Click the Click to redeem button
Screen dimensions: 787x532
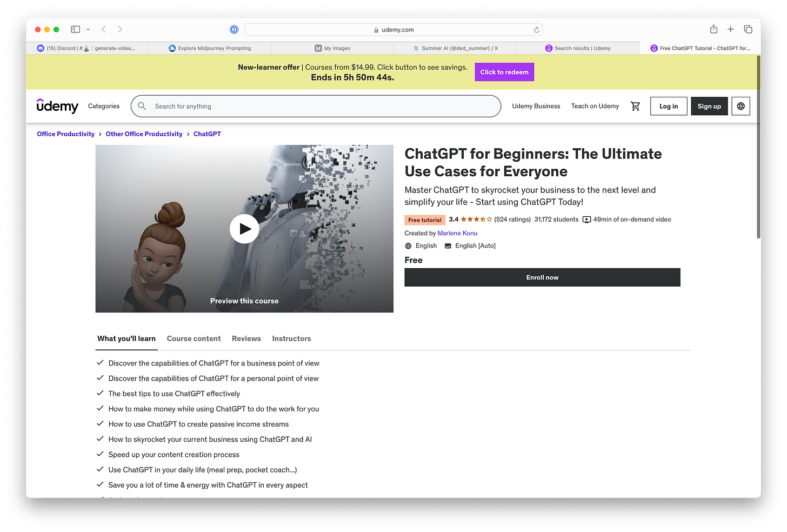504,72
